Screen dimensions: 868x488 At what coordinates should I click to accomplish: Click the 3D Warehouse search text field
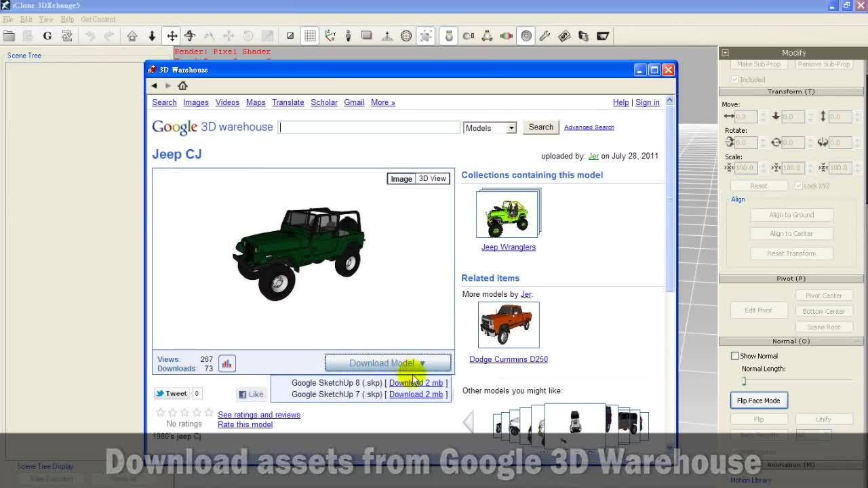pyautogui.click(x=369, y=127)
